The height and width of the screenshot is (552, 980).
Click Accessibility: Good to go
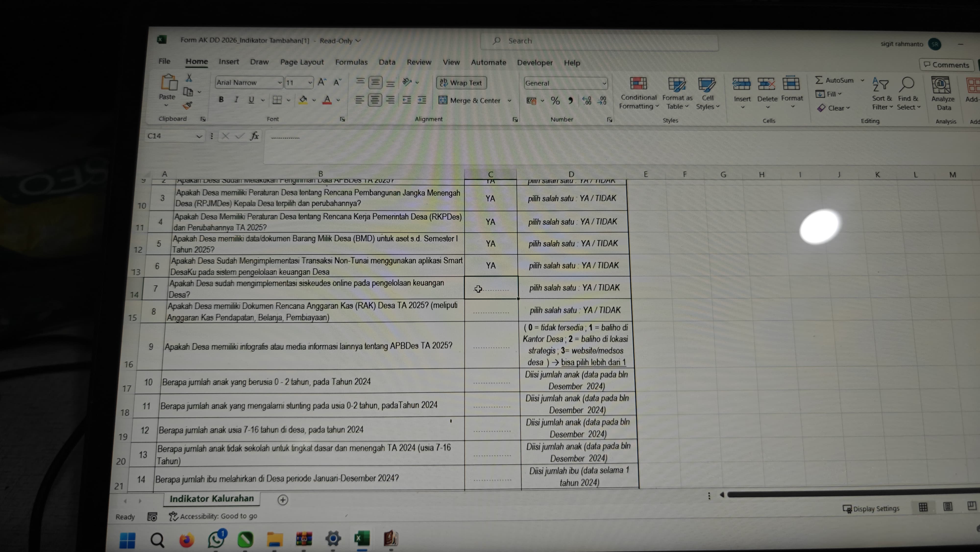coord(213,516)
